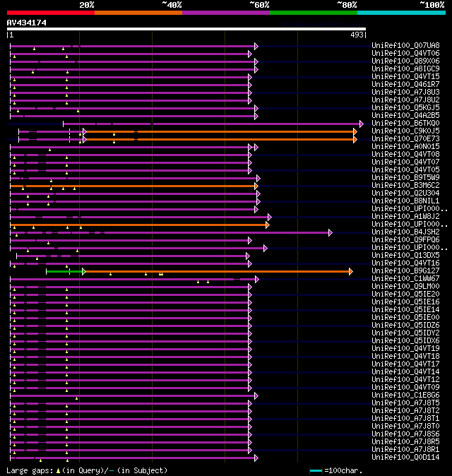The width and height of the screenshot is (452, 476).
Task: Select the UniRef100_C1WW67 label
Action: [x=405, y=279]
